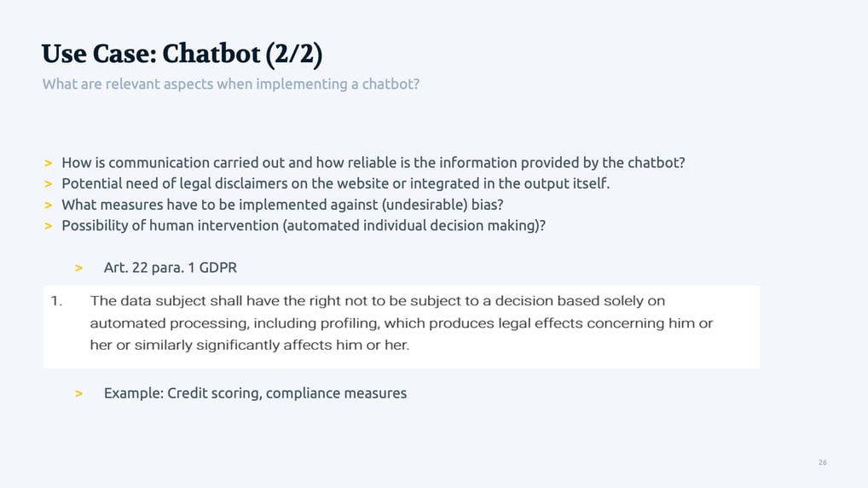Click the '1.' numbering in the quote box
868x488 pixels.
tap(56, 301)
